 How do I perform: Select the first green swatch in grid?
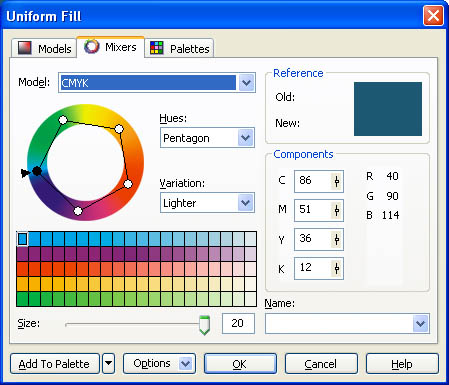22,299
